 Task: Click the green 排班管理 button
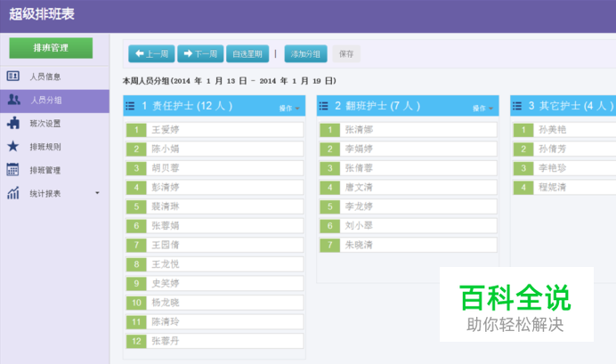51,48
